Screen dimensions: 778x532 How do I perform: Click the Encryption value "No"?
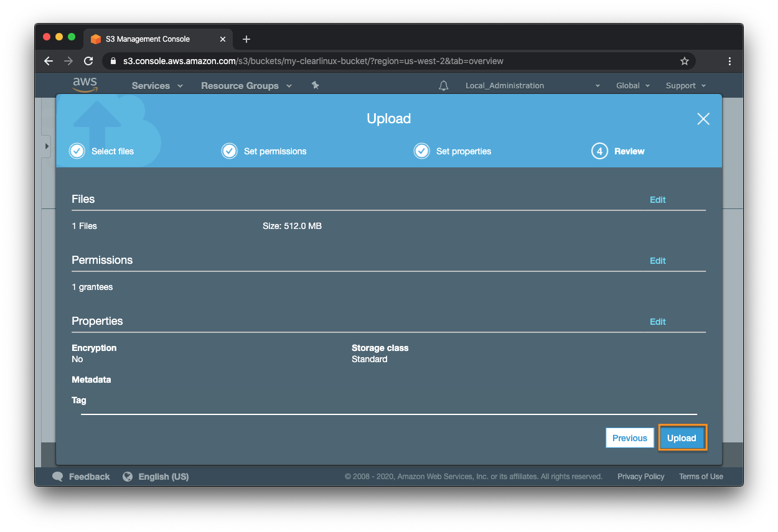[77, 359]
